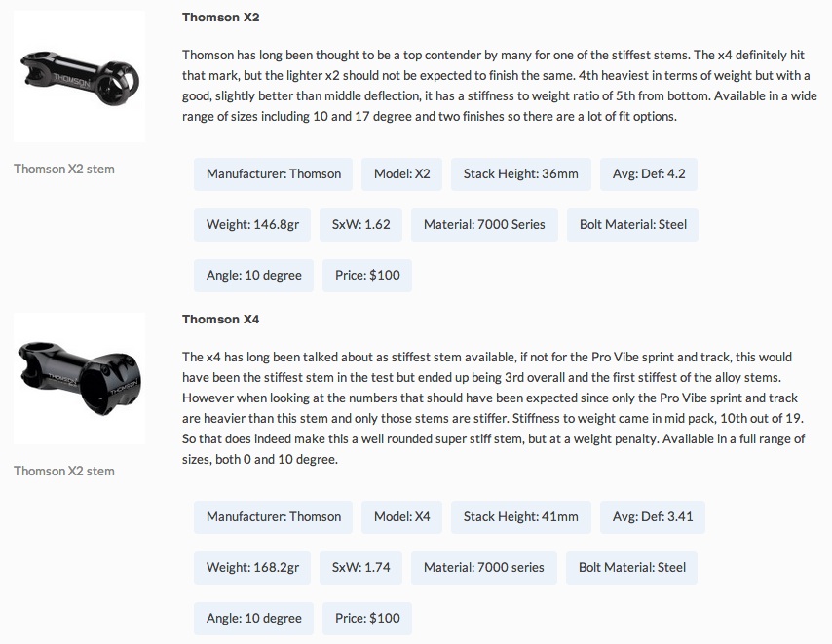Select the "SxW: 1.62" tag
The height and width of the screenshot is (644, 832).
360,225
